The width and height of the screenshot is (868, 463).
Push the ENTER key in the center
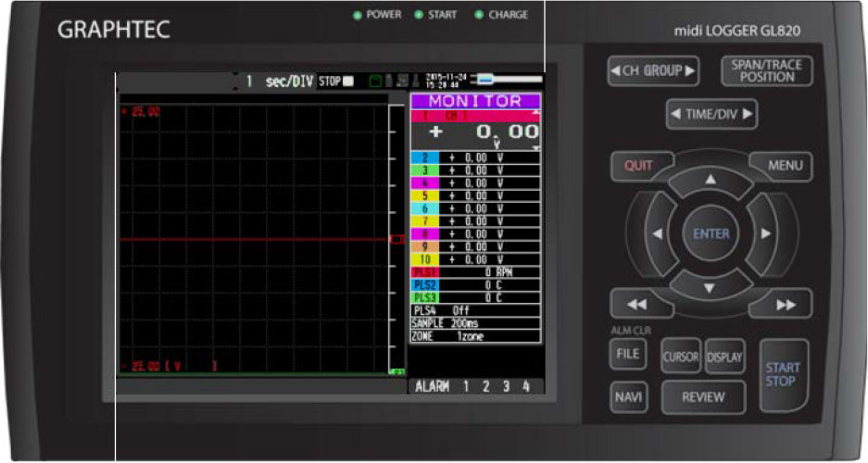coord(711,234)
